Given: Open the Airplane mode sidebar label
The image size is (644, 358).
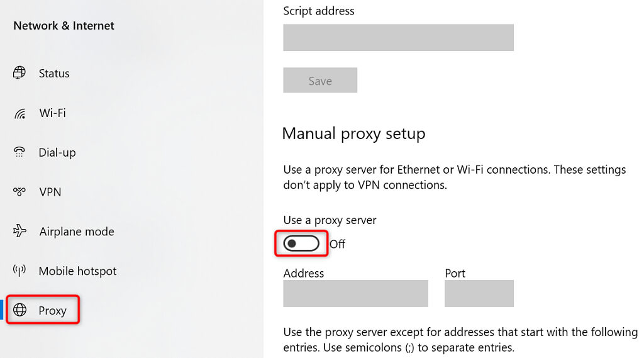Looking at the screenshot, I should click(77, 232).
